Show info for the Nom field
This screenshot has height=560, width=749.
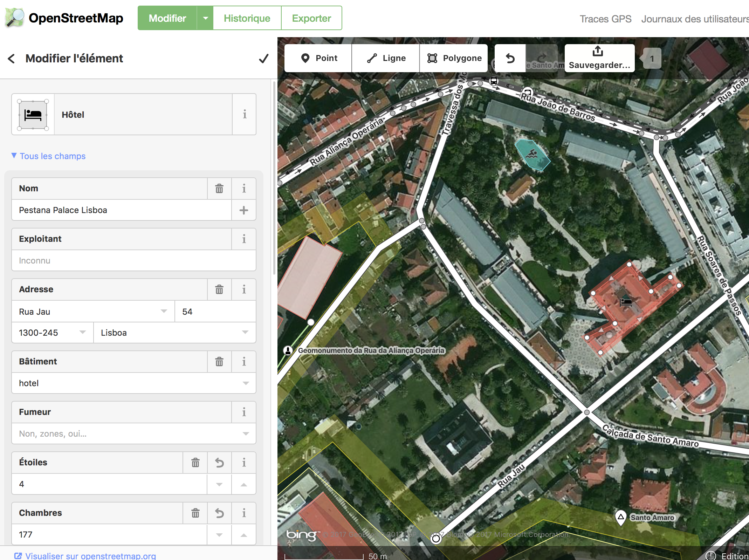244,189
